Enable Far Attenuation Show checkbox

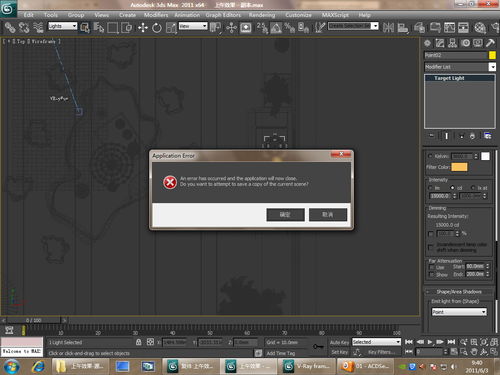[432, 275]
